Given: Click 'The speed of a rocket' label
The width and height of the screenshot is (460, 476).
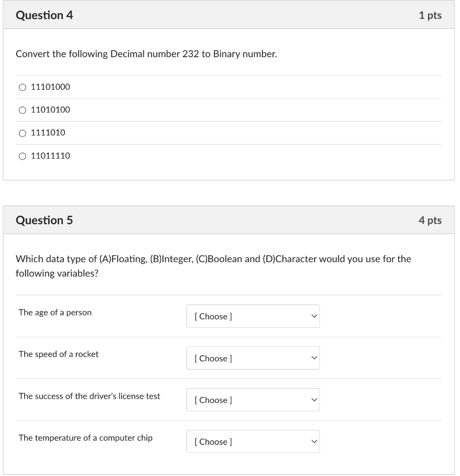Looking at the screenshot, I should (59, 354).
